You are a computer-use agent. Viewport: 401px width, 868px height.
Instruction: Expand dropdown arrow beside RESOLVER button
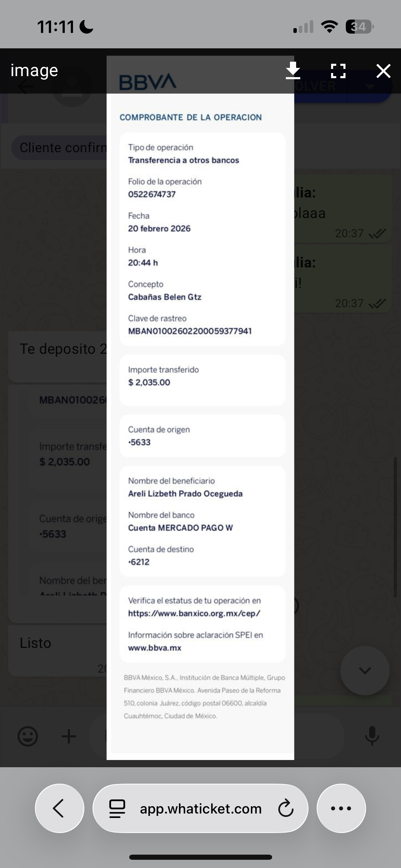[370, 86]
